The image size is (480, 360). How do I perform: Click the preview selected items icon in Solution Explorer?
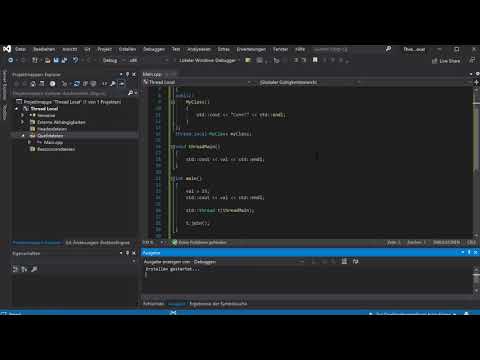click(x=122, y=84)
